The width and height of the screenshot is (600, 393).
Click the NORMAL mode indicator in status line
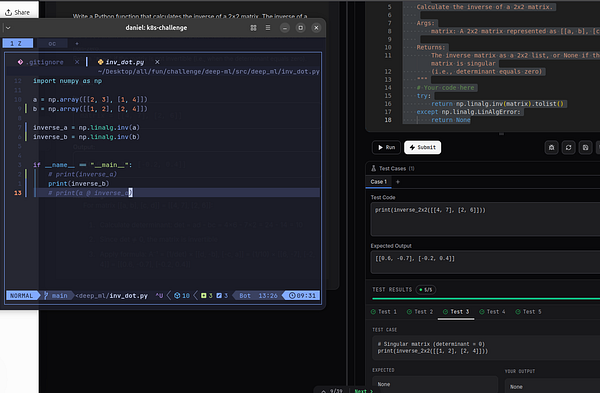click(21, 295)
